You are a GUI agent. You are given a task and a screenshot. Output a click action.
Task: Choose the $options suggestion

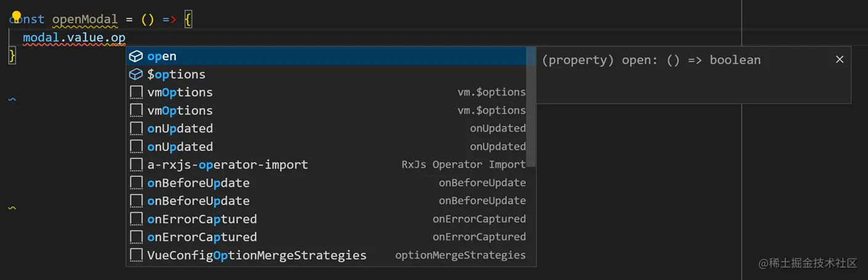click(176, 74)
